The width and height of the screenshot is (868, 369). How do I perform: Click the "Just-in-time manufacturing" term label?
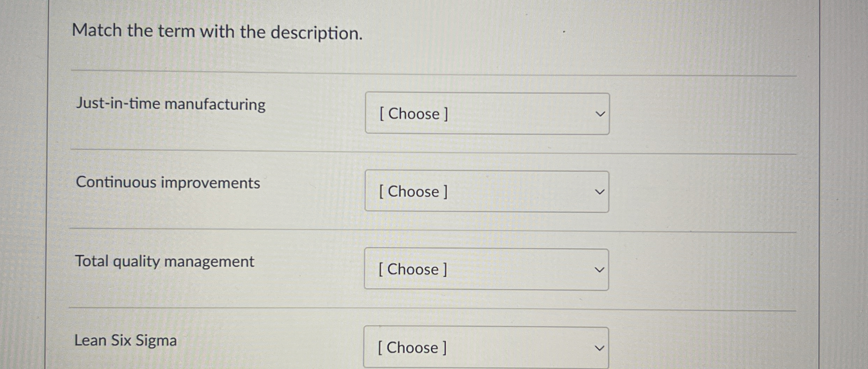click(x=171, y=104)
